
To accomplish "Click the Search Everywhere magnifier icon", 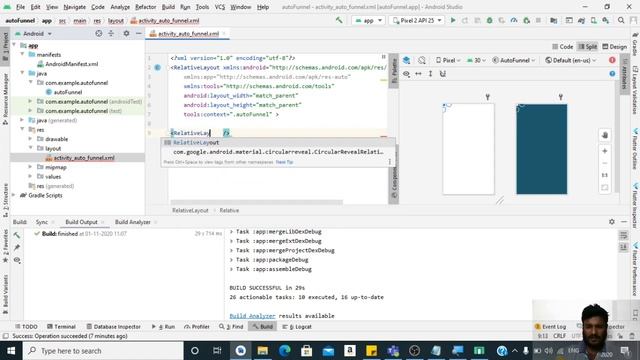I will pos(621,20).
